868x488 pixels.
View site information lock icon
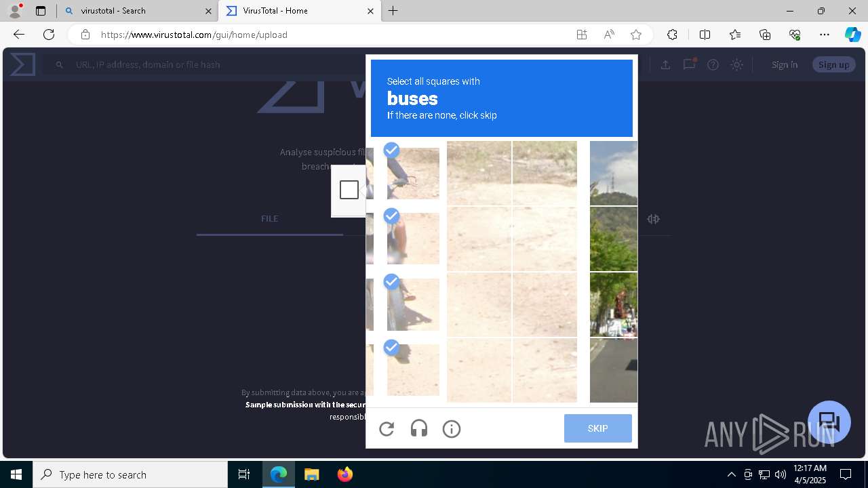85,35
